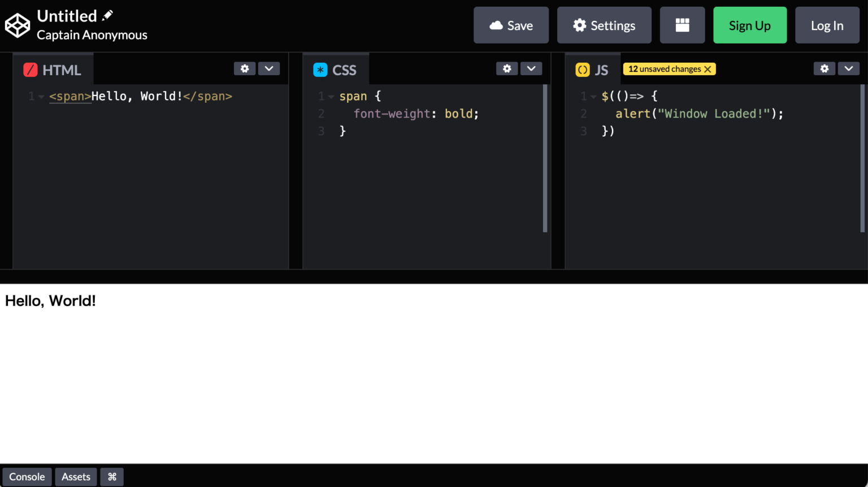
Task: Open the Console panel
Action: tap(27, 477)
